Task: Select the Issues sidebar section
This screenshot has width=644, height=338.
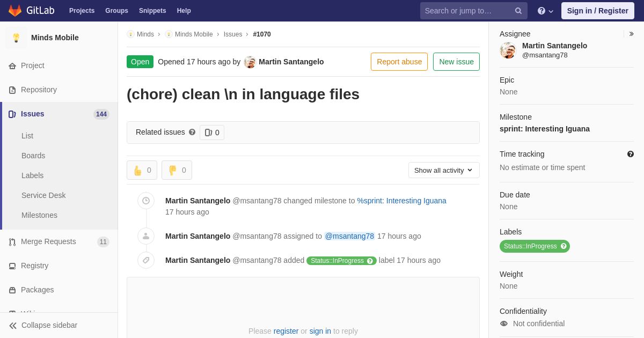Action: [59, 114]
